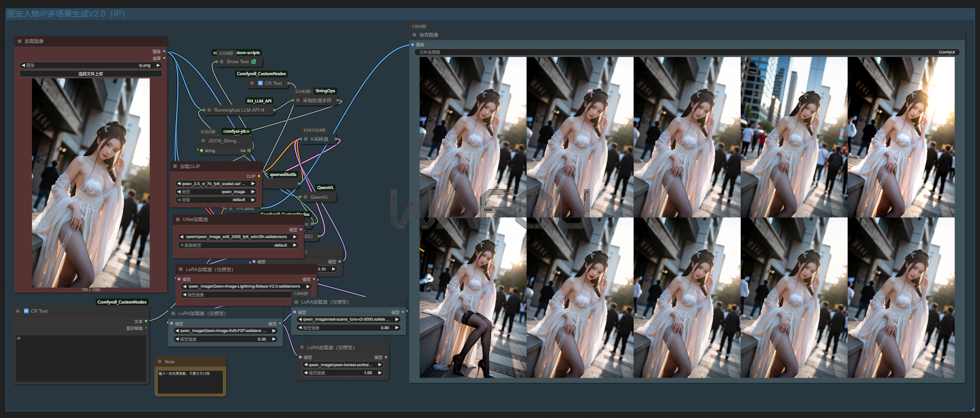Click the green list grid icon on JDCN_String node
The width and height of the screenshot is (980, 418).
pyautogui.click(x=249, y=150)
